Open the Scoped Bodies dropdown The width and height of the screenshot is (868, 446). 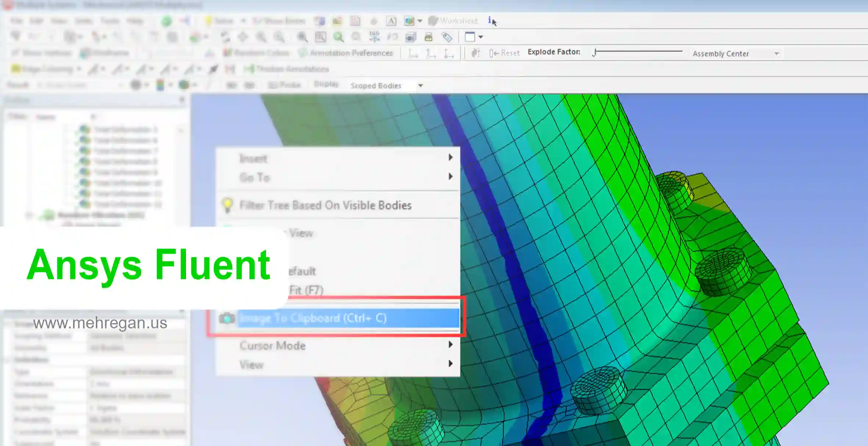coord(420,86)
